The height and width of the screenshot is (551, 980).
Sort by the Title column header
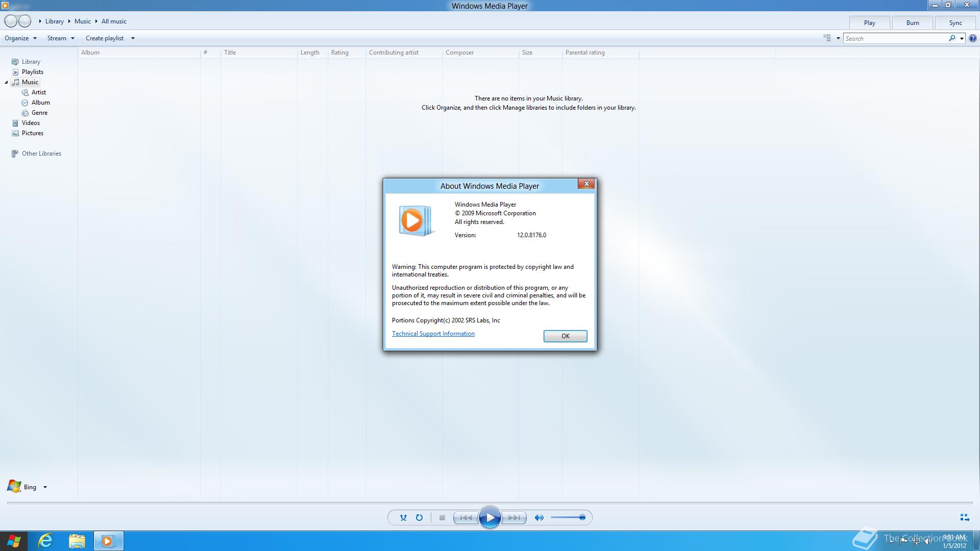pyautogui.click(x=259, y=53)
